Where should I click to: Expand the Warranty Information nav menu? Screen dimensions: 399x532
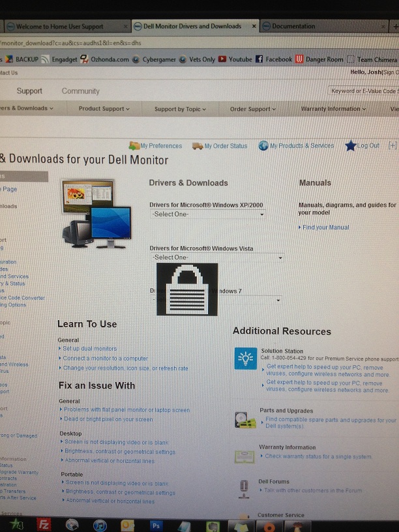coord(334,109)
